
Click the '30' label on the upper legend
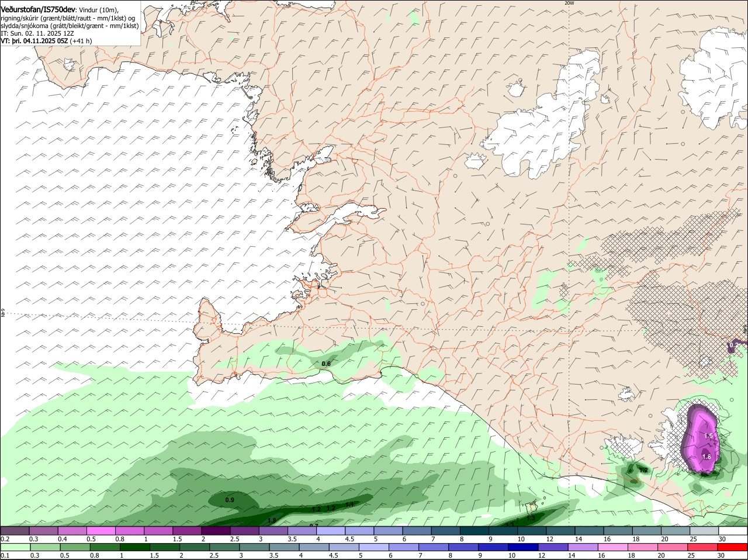coord(722,539)
